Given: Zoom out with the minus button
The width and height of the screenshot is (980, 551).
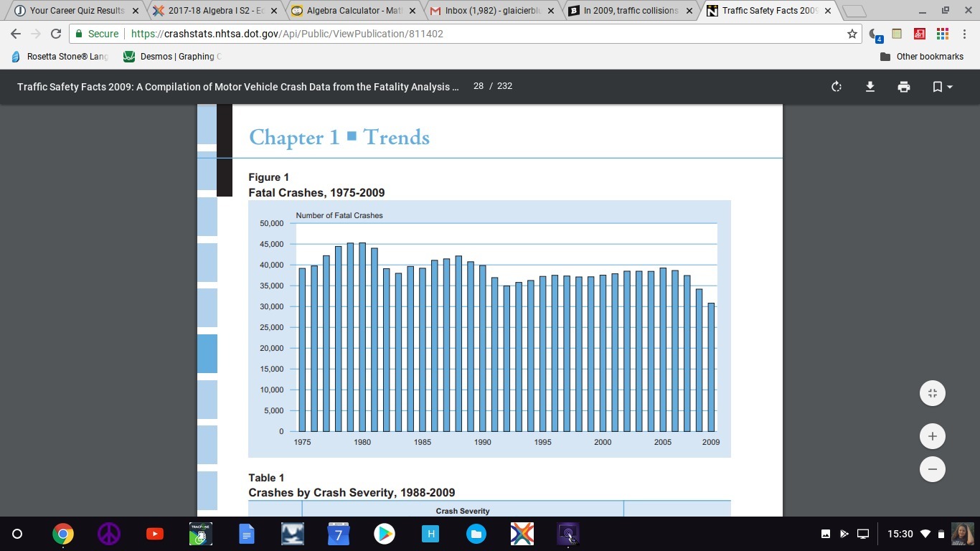Looking at the screenshot, I should (x=933, y=469).
